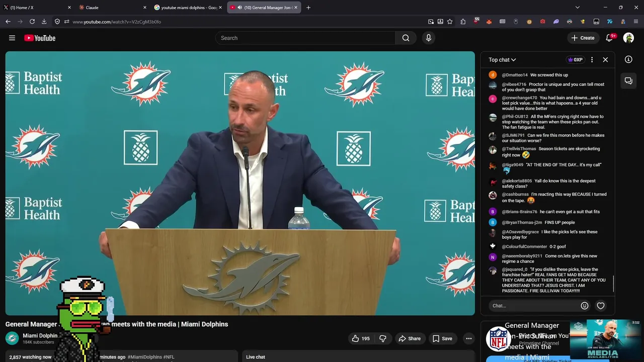Expand the Top chat mode dropdown
Screen dimensions: 644x362
click(502, 60)
